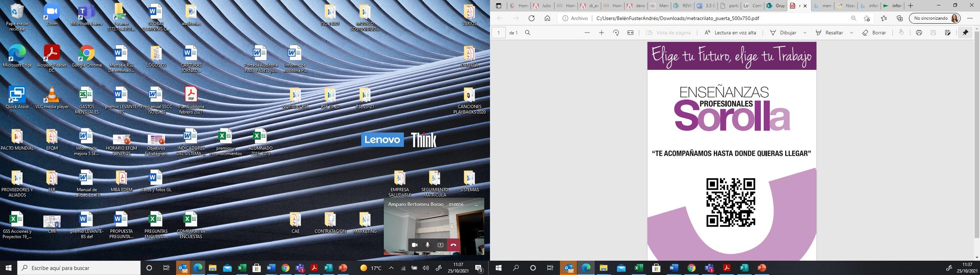Select the Google Chrome desktop shortcut

[86, 57]
